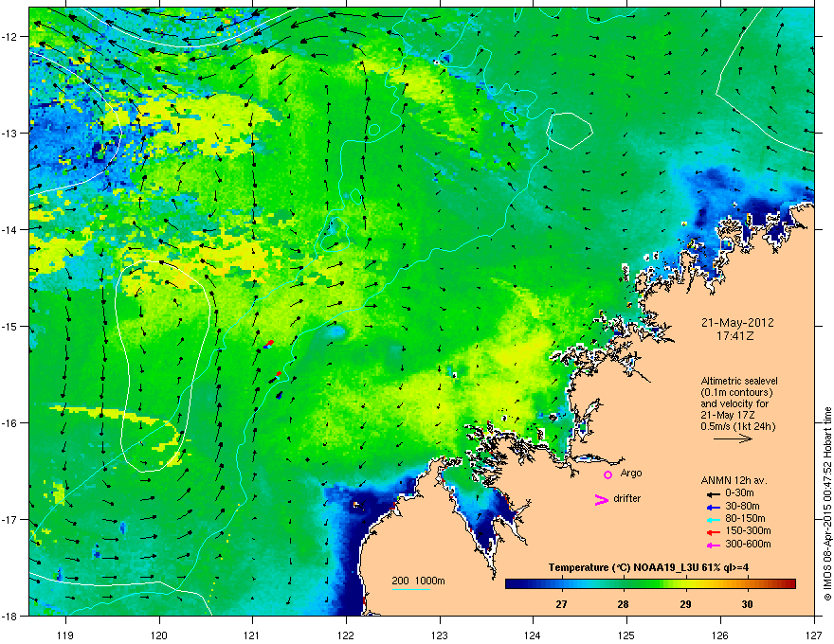Click the latitude axis label -16
This screenshot has width=834, height=644.
point(9,423)
